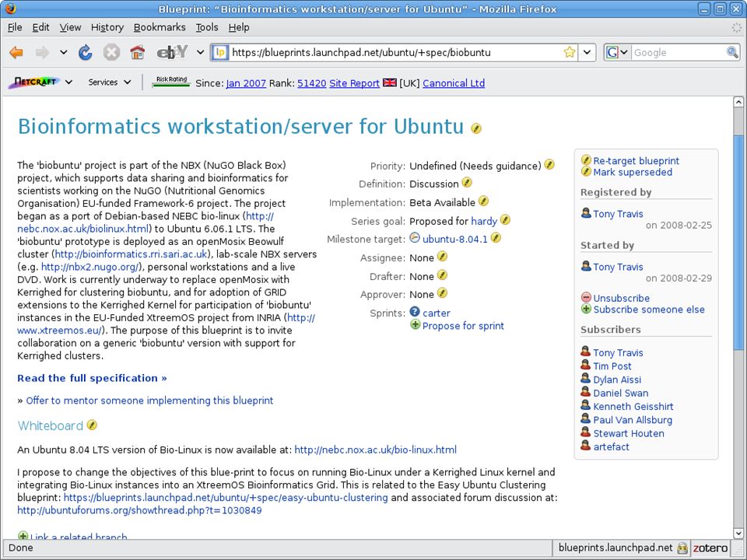This screenshot has width=747, height=560.
Task: Edit Implementation status pencil icon
Action: [483, 201]
